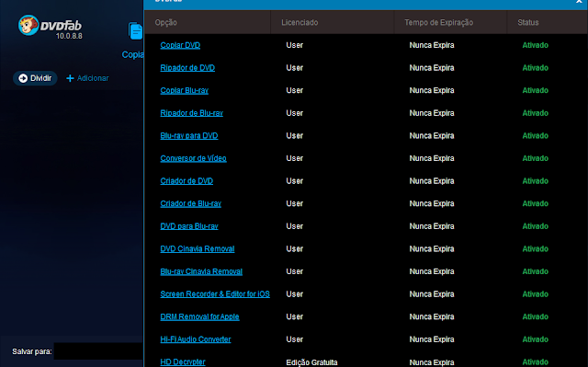Click Edição Gratuita in HD Decrypter row
The width and height of the screenshot is (588, 367).
pyautogui.click(x=311, y=362)
